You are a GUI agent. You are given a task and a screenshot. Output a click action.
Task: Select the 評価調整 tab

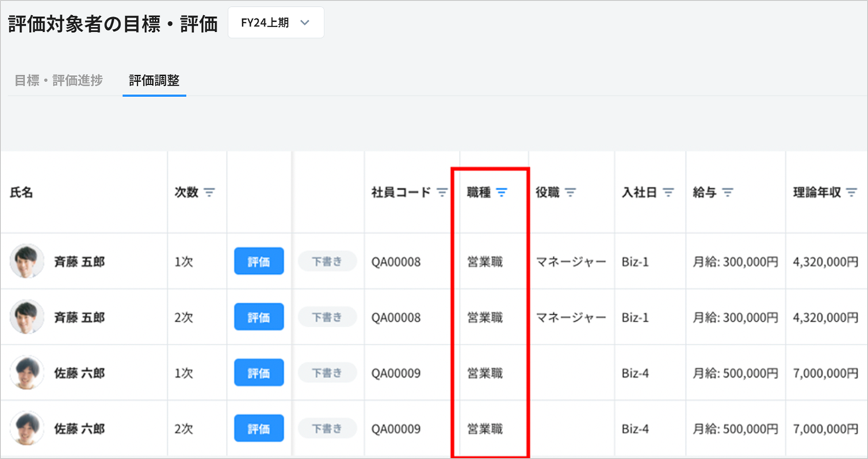click(x=154, y=81)
